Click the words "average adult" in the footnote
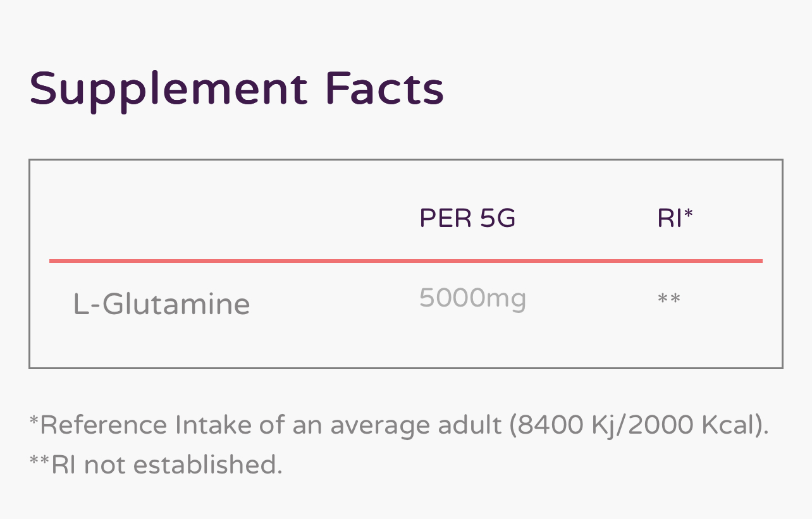Screen dimensions: 812x519 click(416, 425)
